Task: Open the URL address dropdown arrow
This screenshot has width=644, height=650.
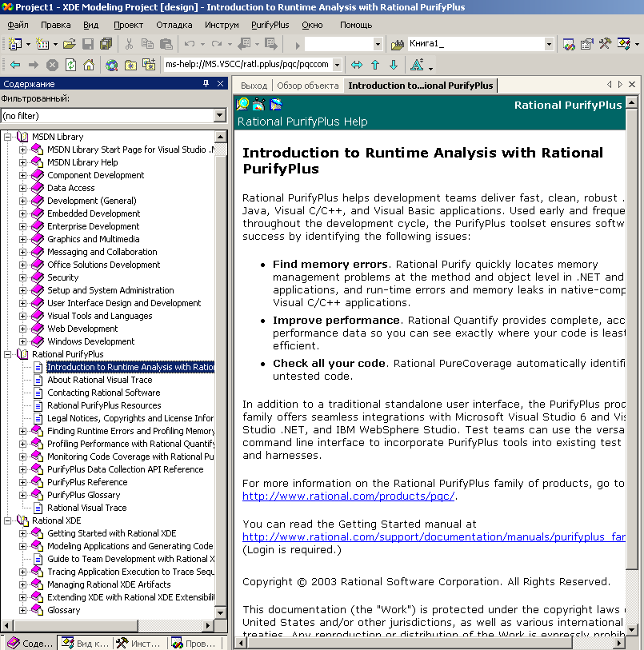Action: tap(337, 65)
